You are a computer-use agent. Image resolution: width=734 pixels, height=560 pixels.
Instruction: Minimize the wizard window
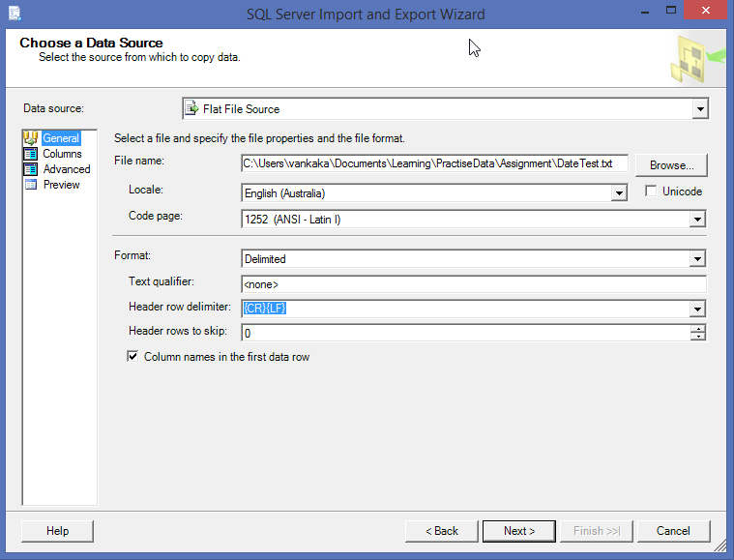point(645,12)
